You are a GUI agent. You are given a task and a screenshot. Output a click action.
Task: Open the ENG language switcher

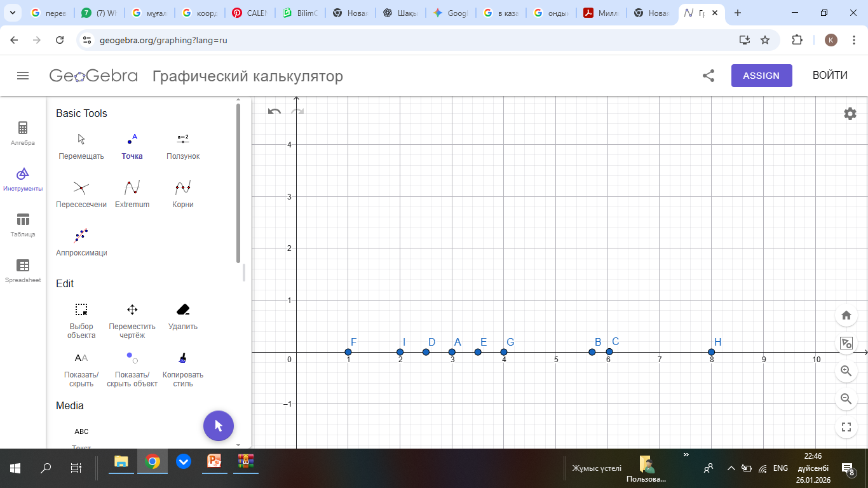pos(780,468)
